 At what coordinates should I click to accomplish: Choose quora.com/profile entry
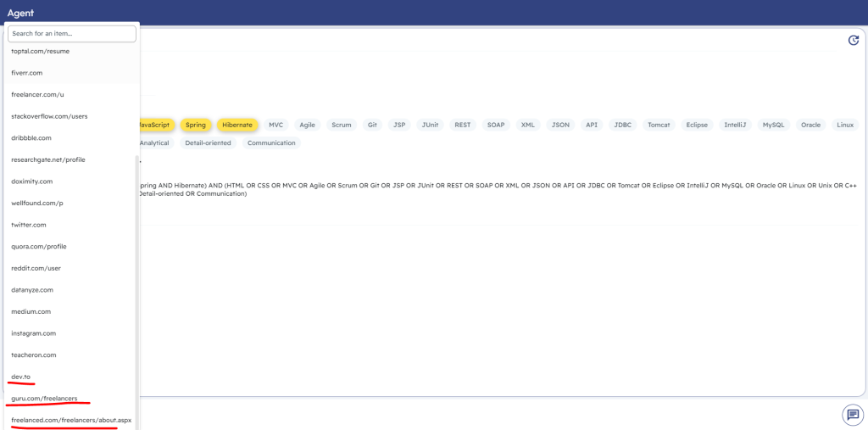(72, 246)
